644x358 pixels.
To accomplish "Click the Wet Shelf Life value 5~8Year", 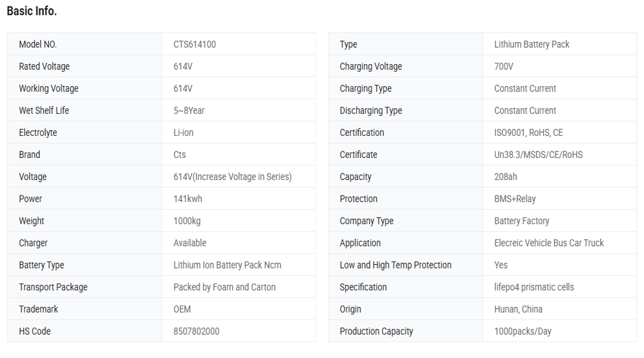I will [189, 111].
